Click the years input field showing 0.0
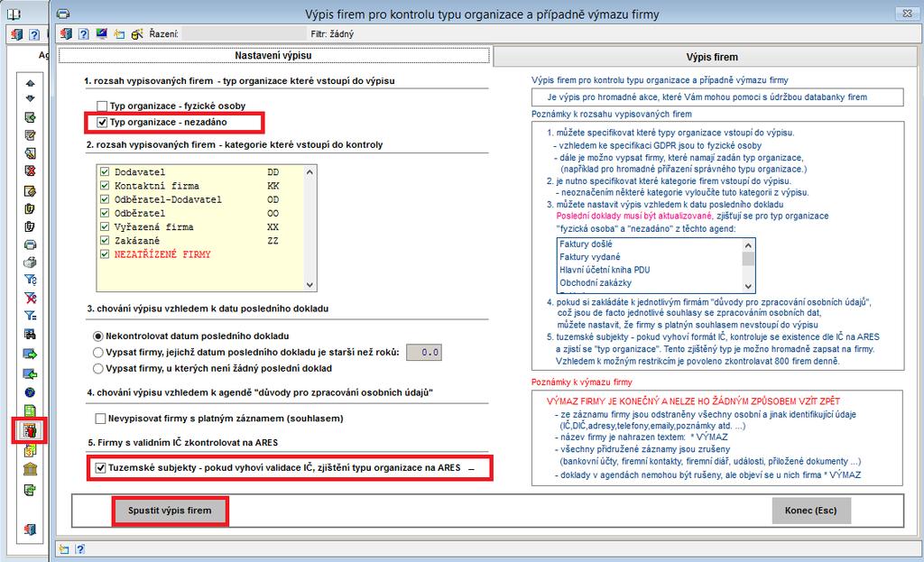The width and height of the screenshot is (924, 562). (424, 353)
